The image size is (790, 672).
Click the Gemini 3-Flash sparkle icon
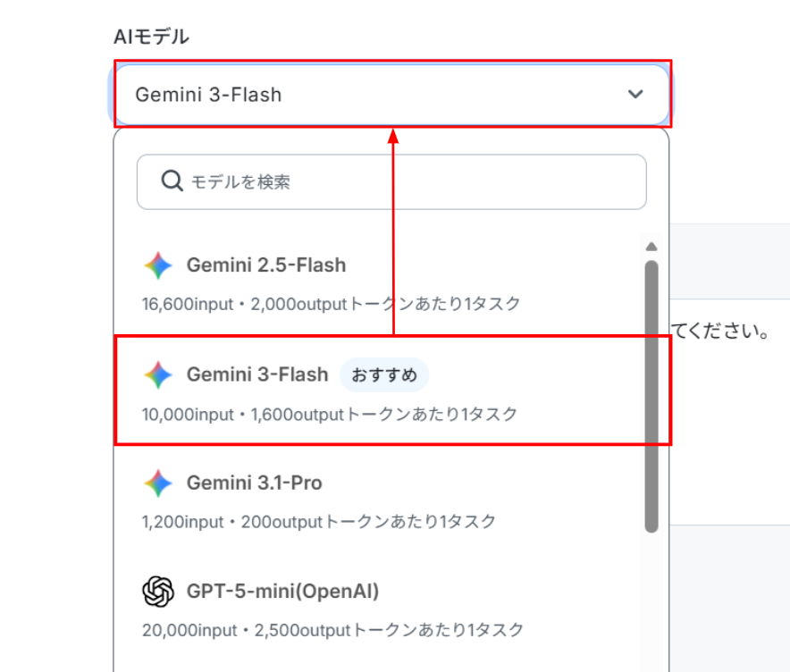(158, 374)
